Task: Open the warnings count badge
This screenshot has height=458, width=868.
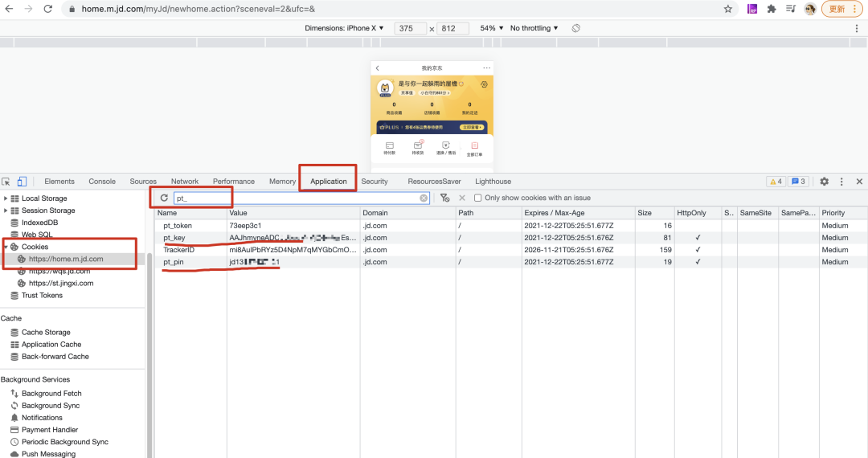Action: click(776, 182)
